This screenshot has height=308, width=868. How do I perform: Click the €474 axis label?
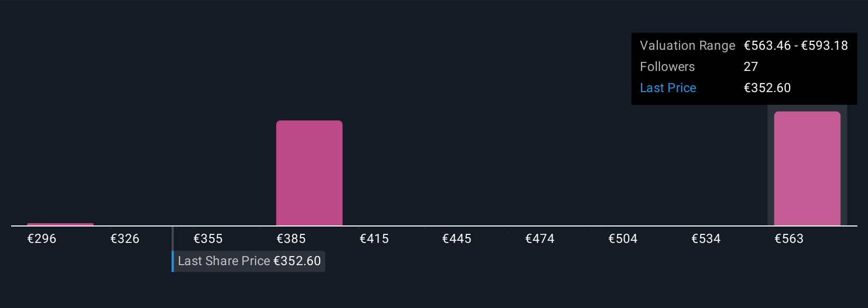pyautogui.click(x=540, y=239)
